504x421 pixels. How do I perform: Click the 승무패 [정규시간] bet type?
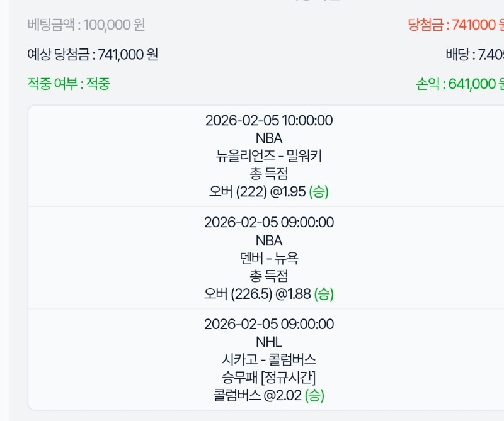[269, 378]
